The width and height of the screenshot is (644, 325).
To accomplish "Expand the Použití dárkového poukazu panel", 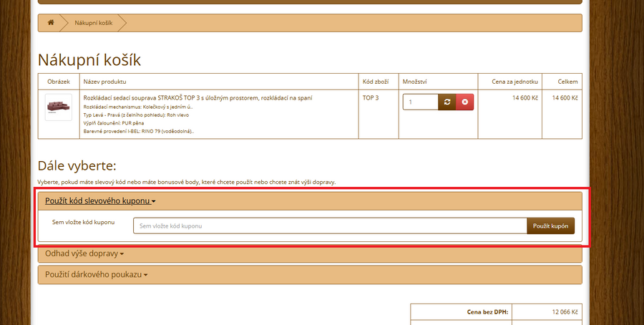I will [96, 274].
